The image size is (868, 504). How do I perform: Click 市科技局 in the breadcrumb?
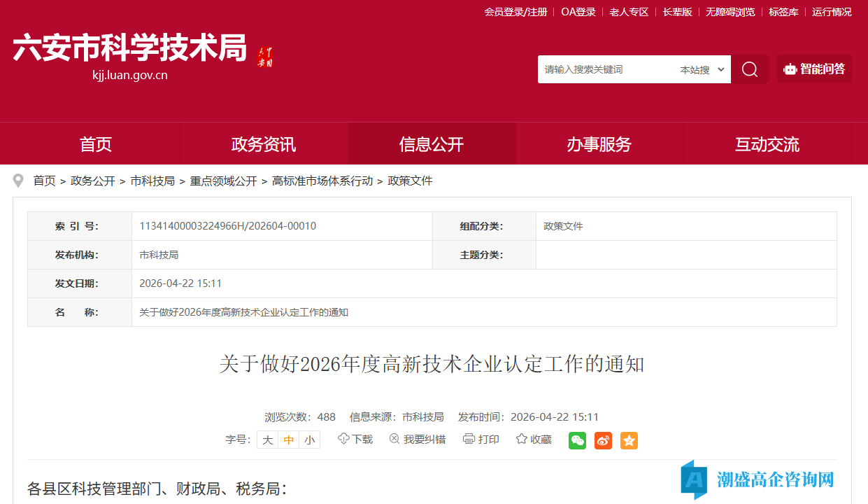click(152, 181)
